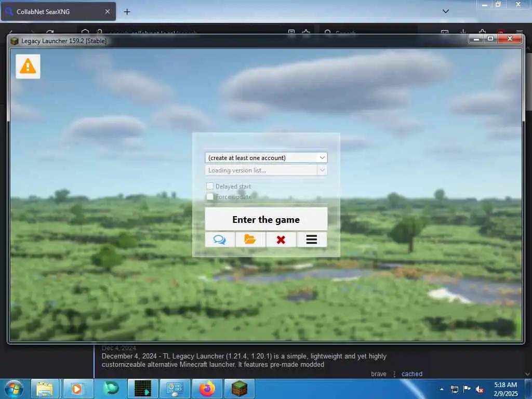
Task: Open the chat bubbles support button
Action: (x=220, y=240)
